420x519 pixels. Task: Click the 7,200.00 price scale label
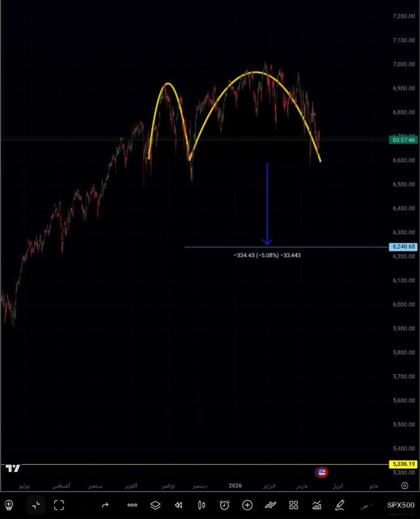[404, 16]
